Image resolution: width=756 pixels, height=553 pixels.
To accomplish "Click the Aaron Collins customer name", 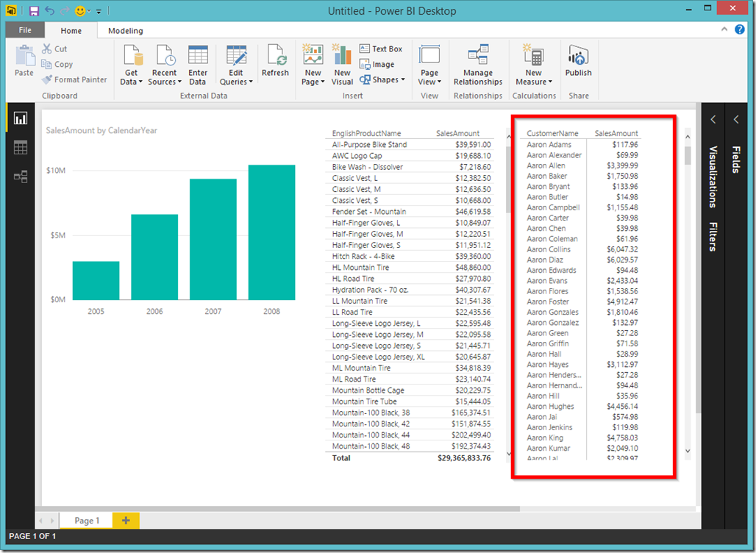I will 549,249.
